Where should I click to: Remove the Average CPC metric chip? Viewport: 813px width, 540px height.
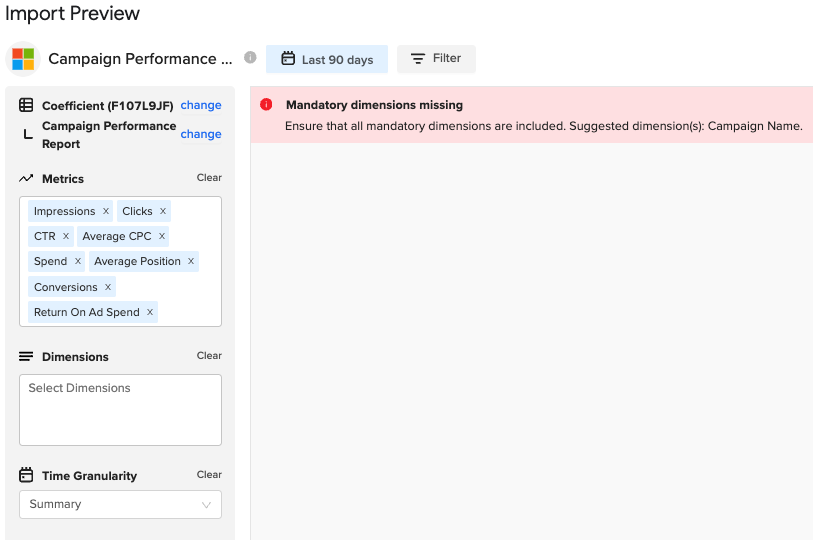point(162,236)
